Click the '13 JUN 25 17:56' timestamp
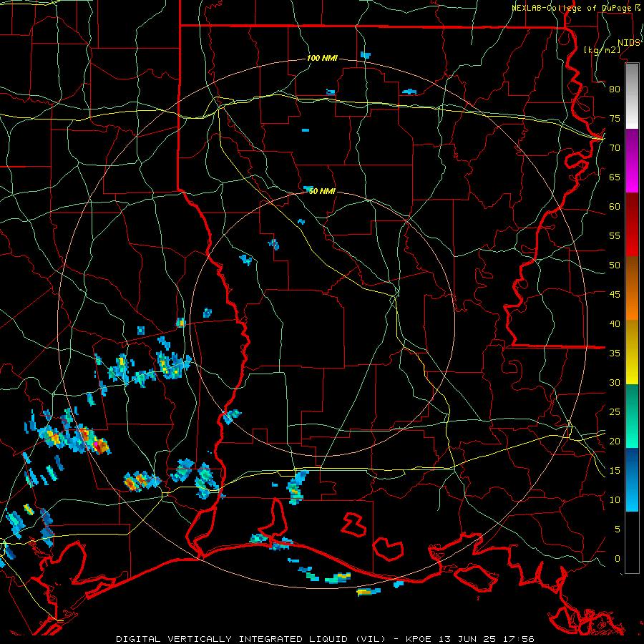 click(487, 639)
